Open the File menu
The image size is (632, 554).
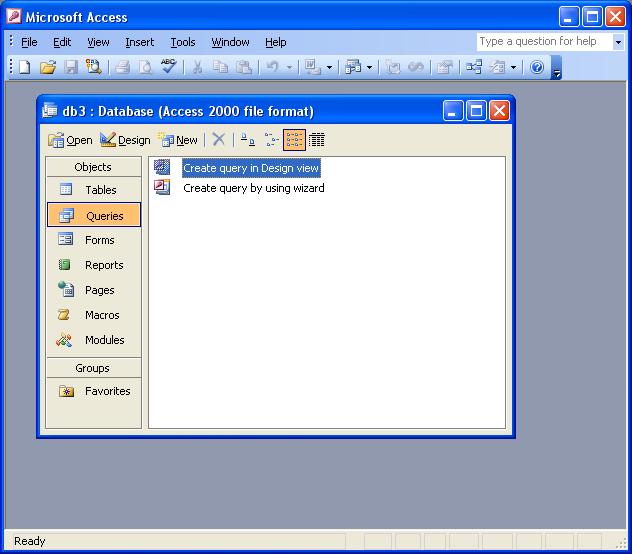(29, 42)
